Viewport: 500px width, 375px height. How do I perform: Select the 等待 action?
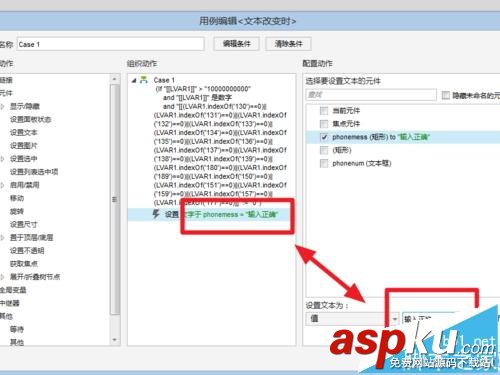click(x=17, y=329)
